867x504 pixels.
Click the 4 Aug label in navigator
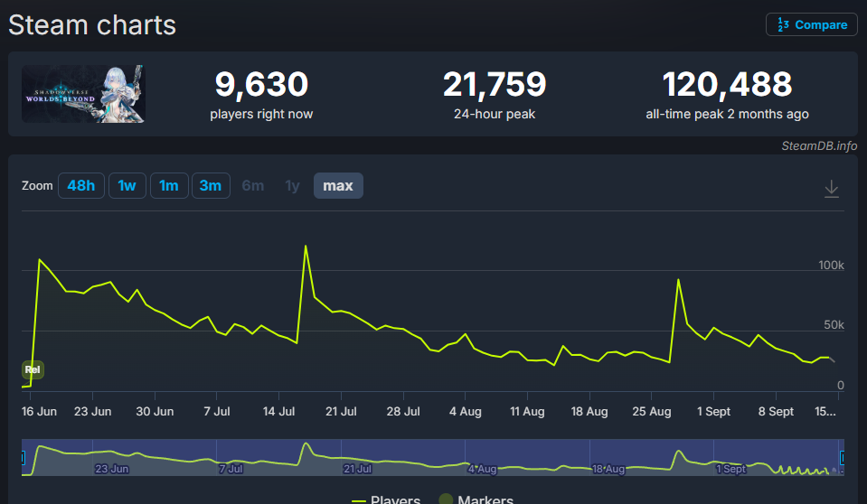[x=482, y=469]
